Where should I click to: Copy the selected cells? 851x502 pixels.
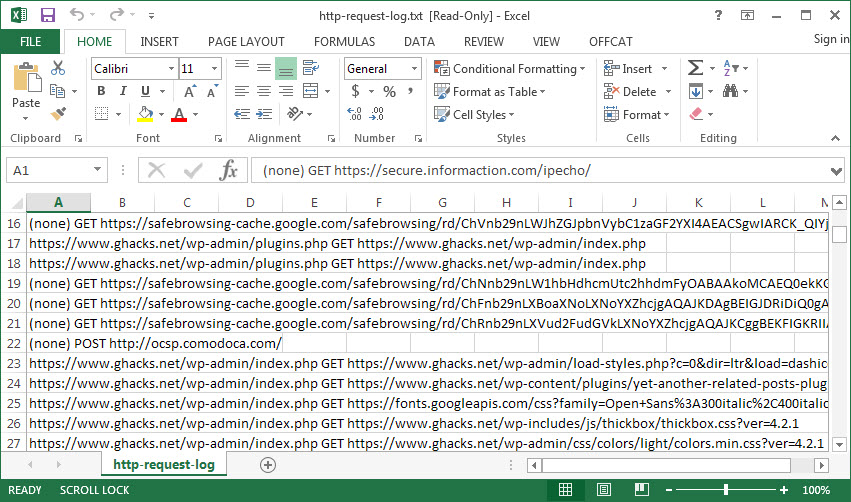point(58,91)
